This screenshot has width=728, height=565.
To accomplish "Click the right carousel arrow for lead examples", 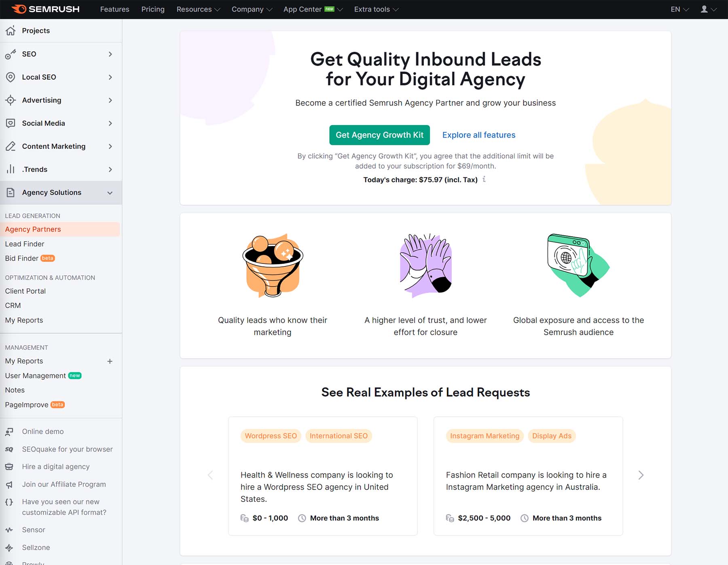I will tap(641, 475).
